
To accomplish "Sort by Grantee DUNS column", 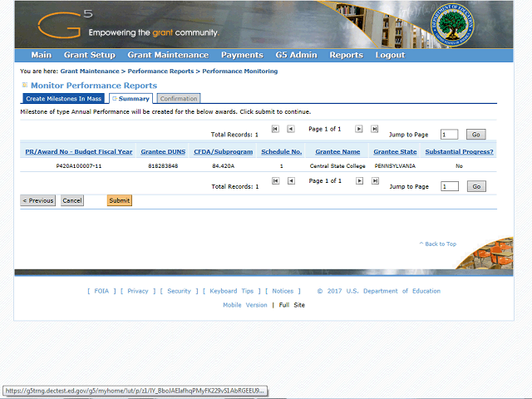I will pyautogui.click(x=163, y=151).
